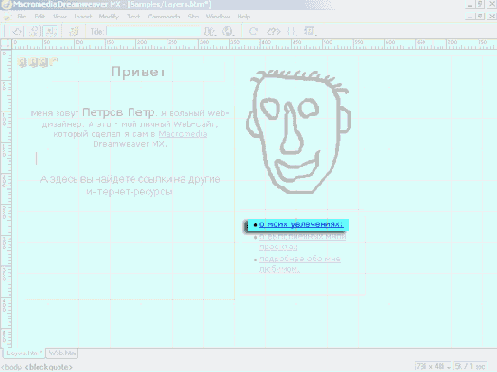Image resolution: width=497 pixels, height=372 pixels.
Task: Click the Live Data View icon
Action: [74, 31]
